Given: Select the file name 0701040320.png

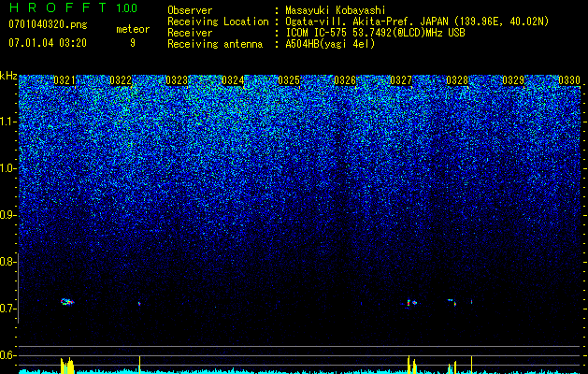Looking at the screenshot, I should point(48,24).
